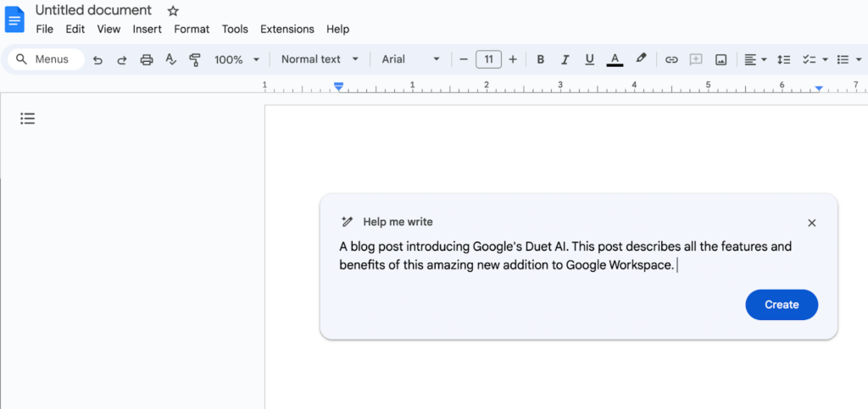Toggle Italic formatting
The image size is (868, 409).
click(565, 59)
